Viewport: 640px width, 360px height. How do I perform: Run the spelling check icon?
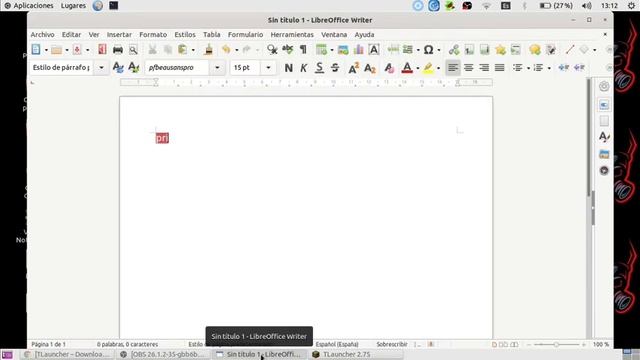coord(288,50)
